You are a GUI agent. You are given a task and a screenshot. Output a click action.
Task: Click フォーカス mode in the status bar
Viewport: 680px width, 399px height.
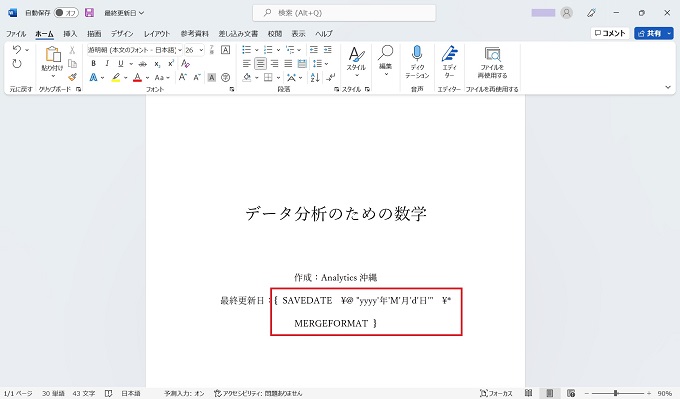pos(496,393)
